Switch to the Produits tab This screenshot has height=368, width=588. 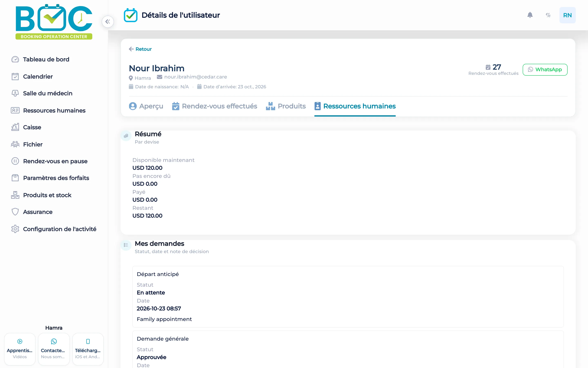pyautogui.click(x=286, y=106)
